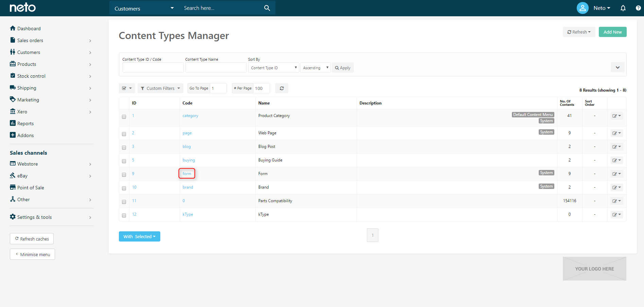644x307 pixels.
Task: Open edit action menu for blog row
Action: [616, 147]
